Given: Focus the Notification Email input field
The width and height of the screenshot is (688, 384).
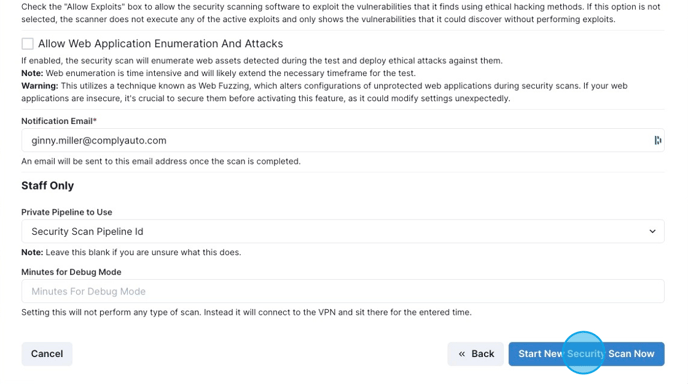Looking at the screenshot, I should click(343, 140).
